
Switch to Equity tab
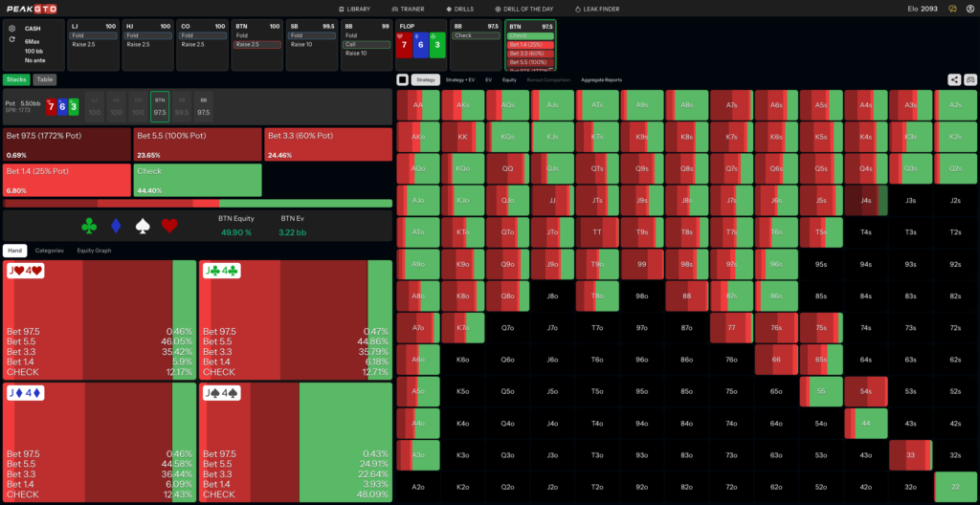[509, 80]
